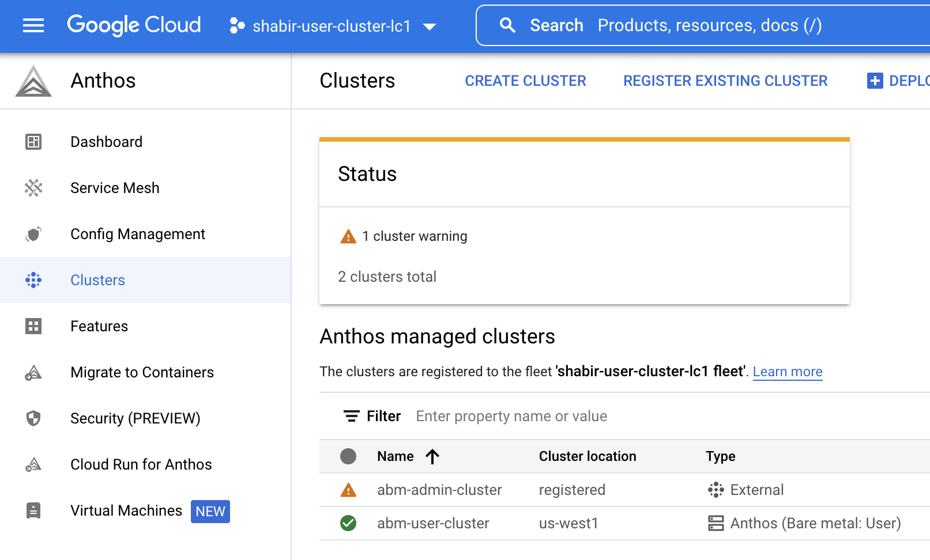Open the Anthos Dashboard sidebar icon
Viewport: 930px width, 560px height.
[x=33, y=141]
